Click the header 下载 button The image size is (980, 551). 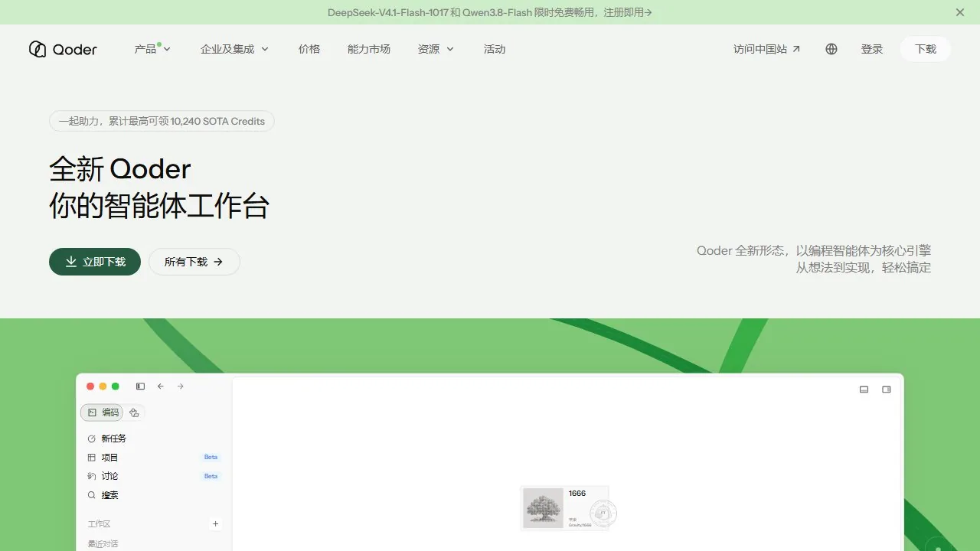(x=926, y=49)
